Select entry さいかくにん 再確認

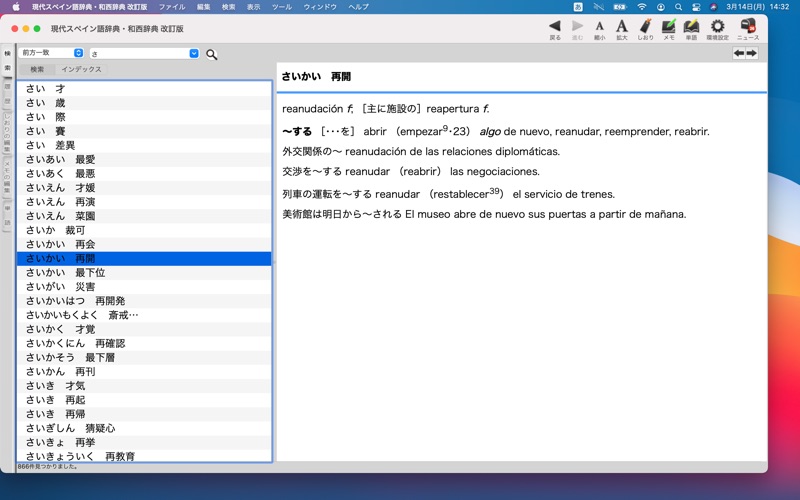coord(75,343)
